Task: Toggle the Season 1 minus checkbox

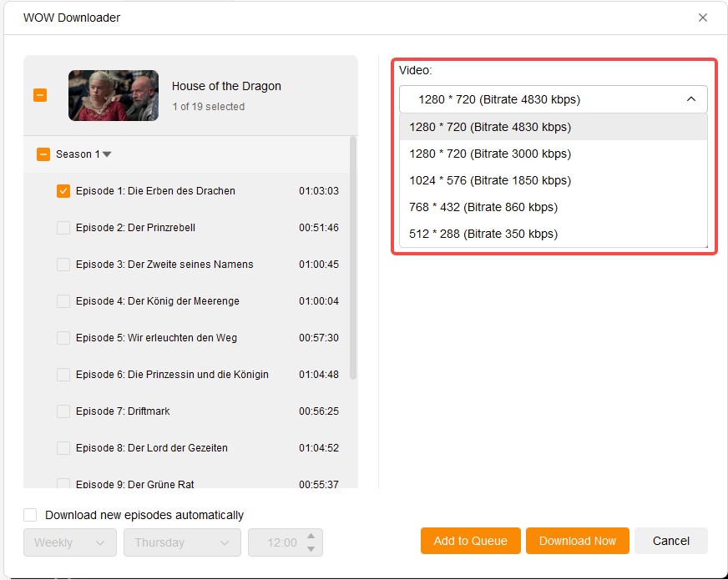Action: click(43, 154)
